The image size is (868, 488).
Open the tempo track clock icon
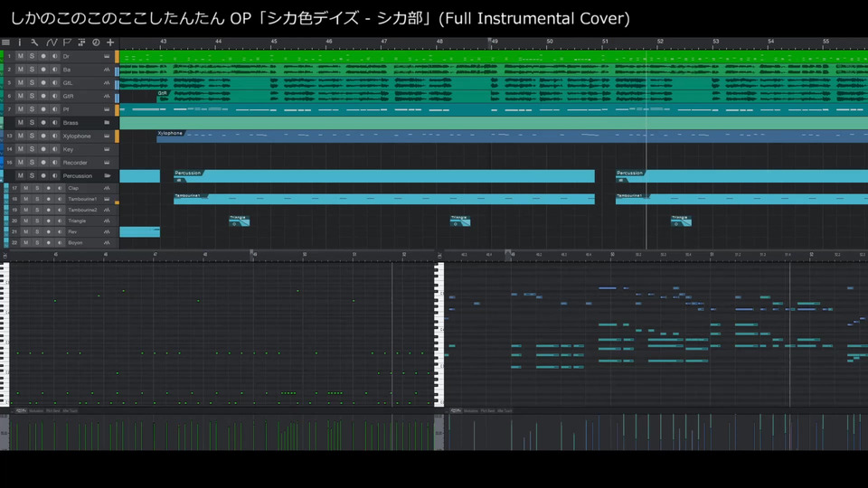tap(96, 42)
